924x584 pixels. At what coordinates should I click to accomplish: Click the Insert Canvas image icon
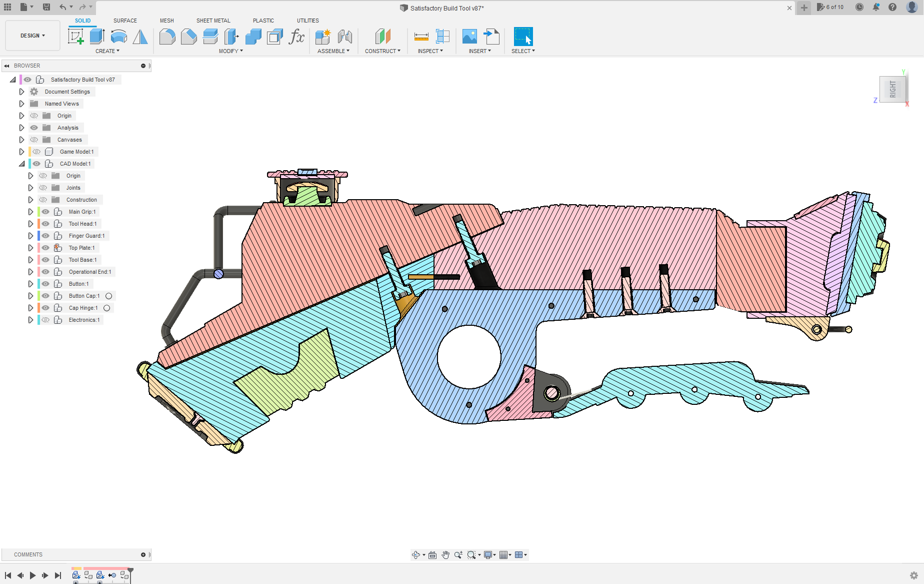tap(469, 37)
